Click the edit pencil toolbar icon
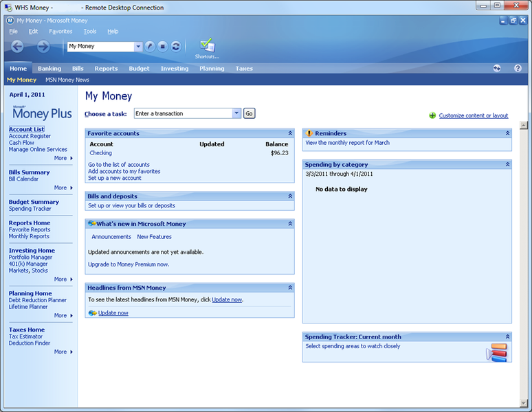The width and height of the screenshot is (532, 412). [150, 47]
